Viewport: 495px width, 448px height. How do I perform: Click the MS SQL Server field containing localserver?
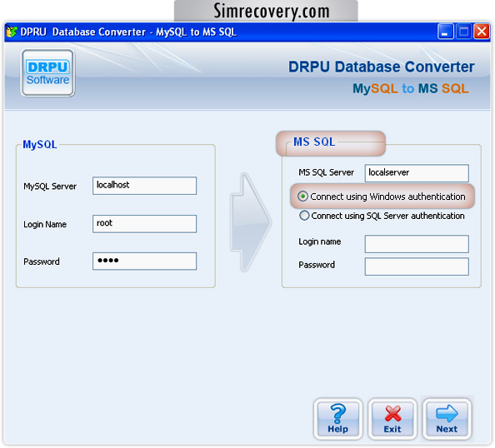(x=417, y=173)
